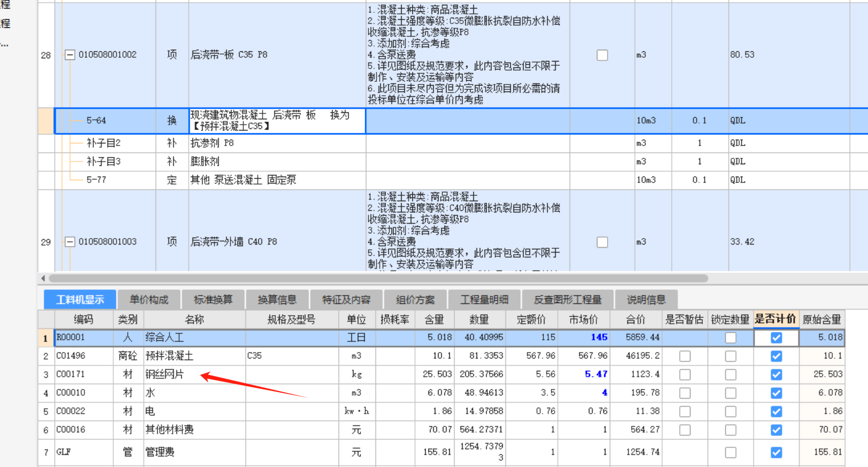Check 锁定数量 for 管理费 row
Viewport: 868px width, 467px height.
point(731,453)
